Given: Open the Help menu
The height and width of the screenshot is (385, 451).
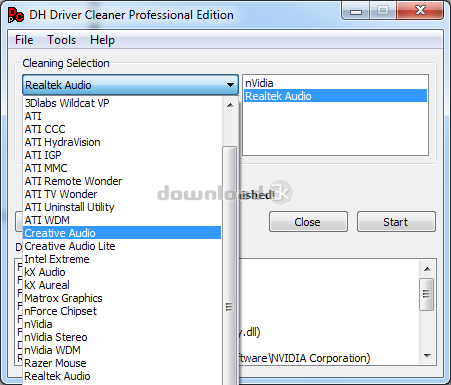Looking at the screenshot, I should point(102,40).
